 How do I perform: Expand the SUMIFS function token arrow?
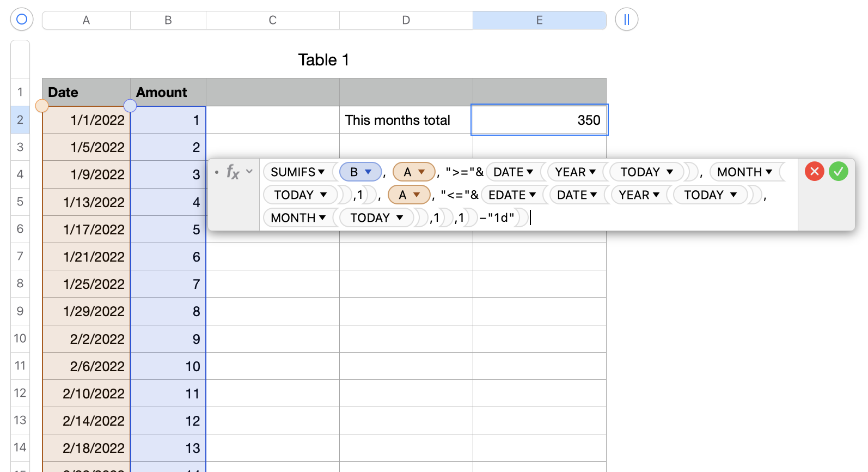tap(321, 172)
